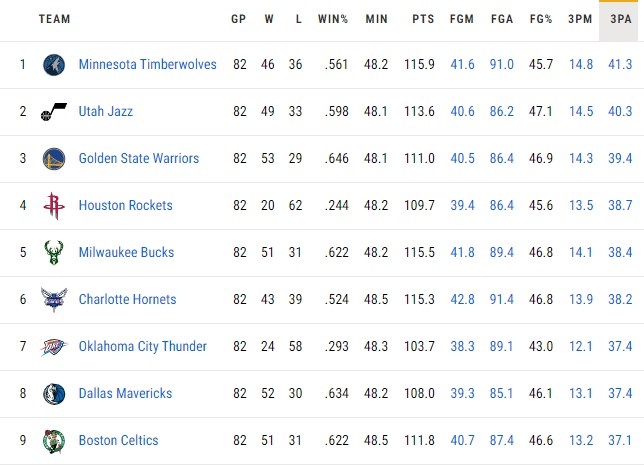Click Hornets 3PA value 38.2
Viewport: 644px width, 466px height.
620,299
